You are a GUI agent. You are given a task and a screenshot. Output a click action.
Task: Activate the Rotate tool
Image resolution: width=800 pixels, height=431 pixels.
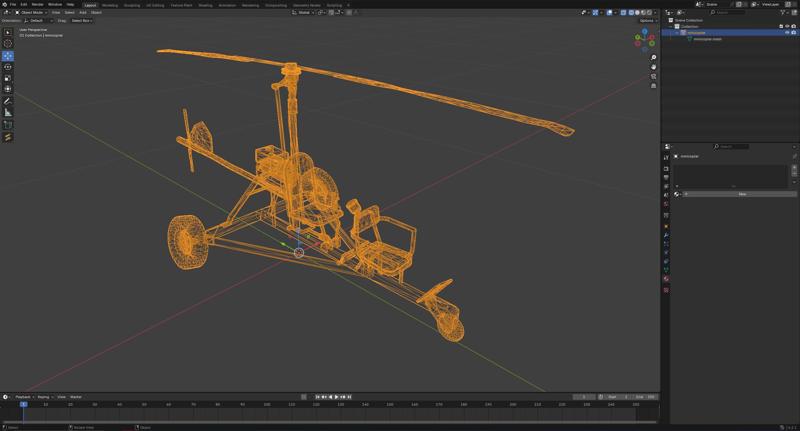(x=8, y=67)
